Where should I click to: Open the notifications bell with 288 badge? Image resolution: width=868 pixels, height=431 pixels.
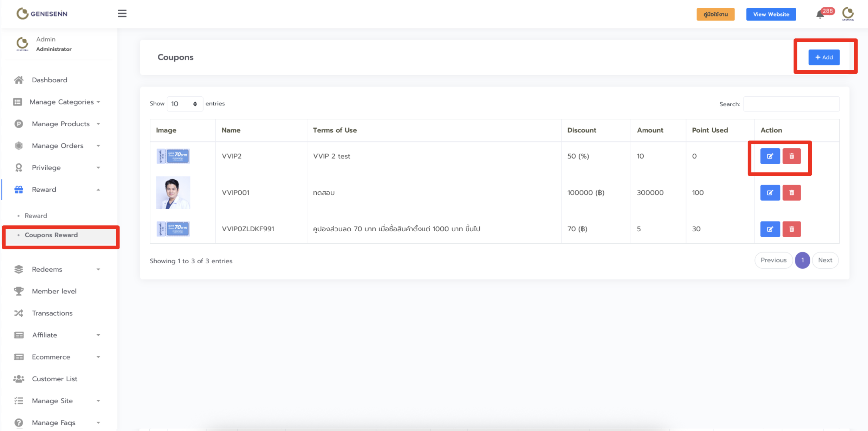tap(820, 14)
